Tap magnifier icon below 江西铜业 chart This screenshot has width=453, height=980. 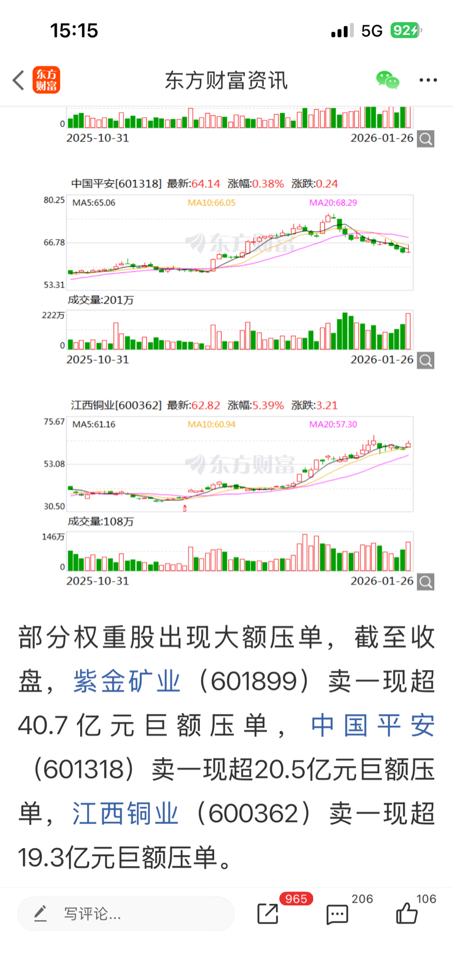click(x=426, y=582)
